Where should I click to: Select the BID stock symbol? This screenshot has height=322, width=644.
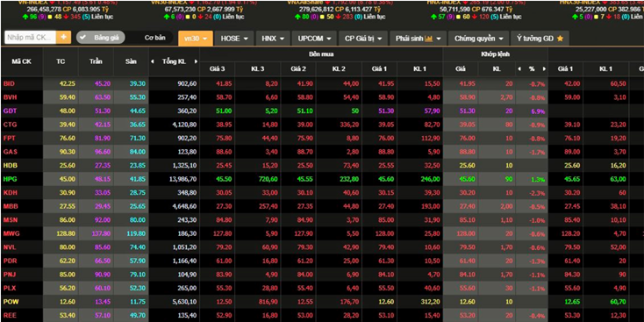[x=9, y=83]
